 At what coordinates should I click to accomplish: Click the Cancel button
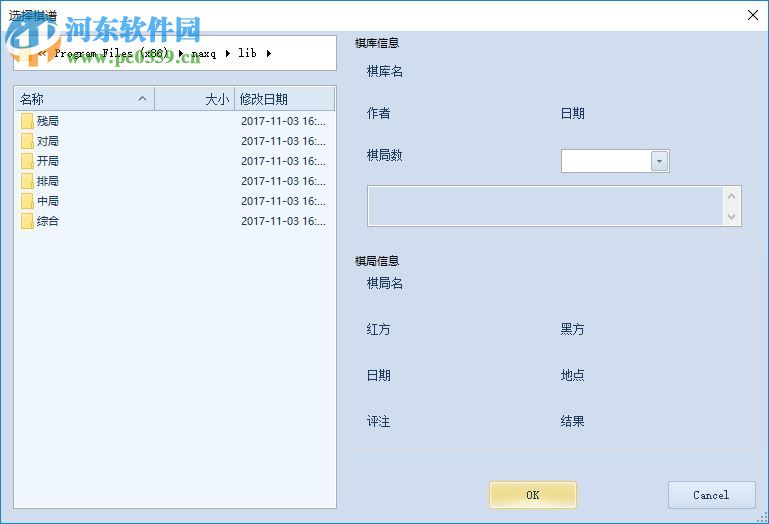711,495
